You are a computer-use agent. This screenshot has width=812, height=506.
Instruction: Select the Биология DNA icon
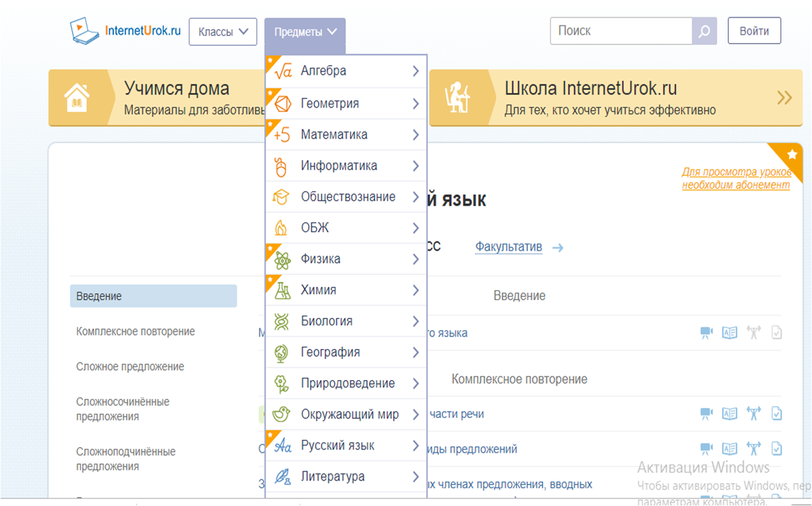coord(281,321)
